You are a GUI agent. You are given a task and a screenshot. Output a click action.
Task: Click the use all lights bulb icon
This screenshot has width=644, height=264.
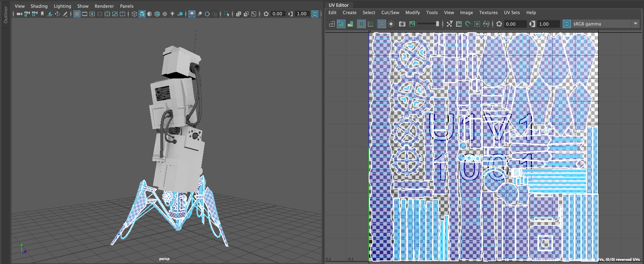[172, 14]
